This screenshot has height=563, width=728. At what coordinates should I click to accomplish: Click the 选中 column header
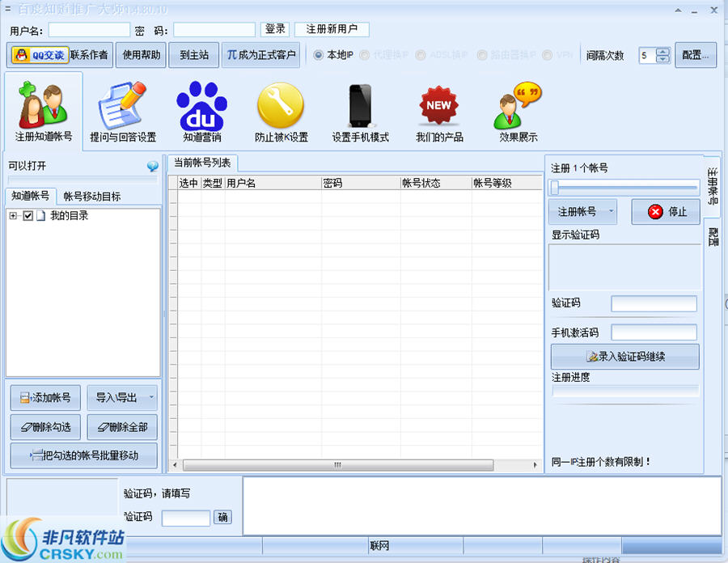189,184
